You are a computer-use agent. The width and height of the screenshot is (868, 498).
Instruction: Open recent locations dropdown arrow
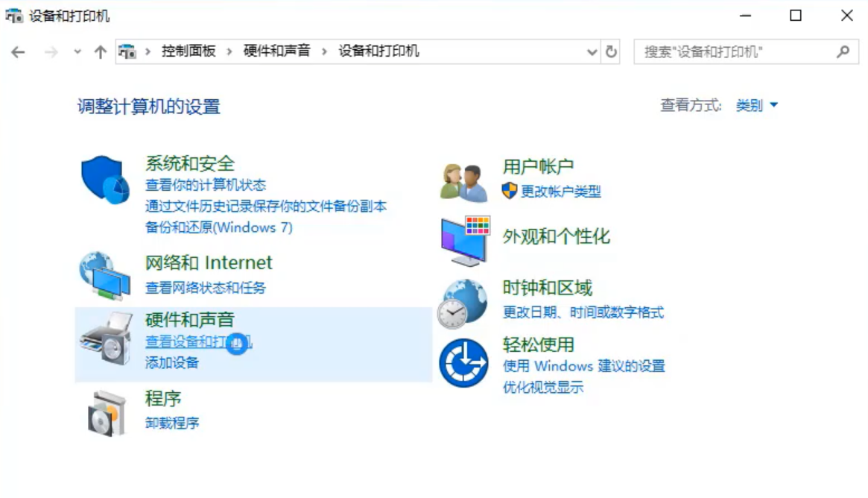[77, 51]
